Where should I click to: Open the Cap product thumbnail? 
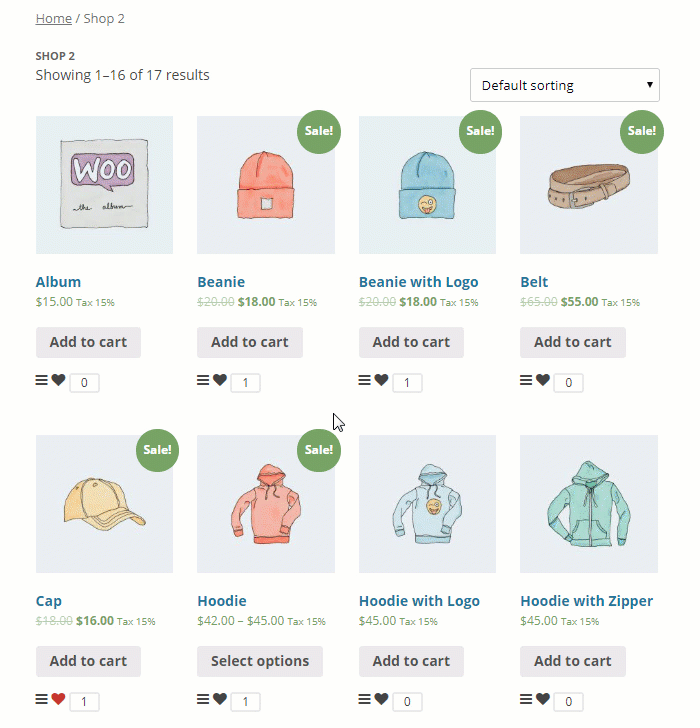[x=104, y=504]
